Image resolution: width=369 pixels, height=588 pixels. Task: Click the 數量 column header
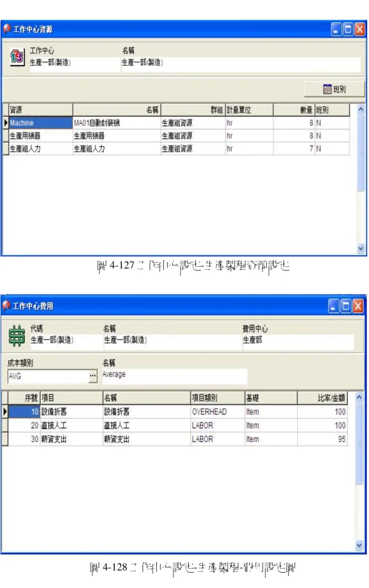click(x=294, y=110)
